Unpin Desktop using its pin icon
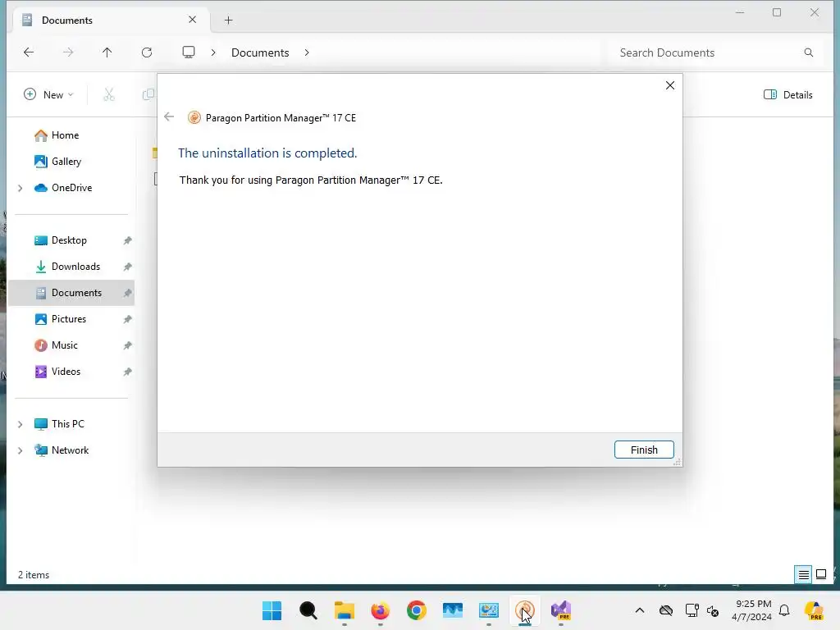 coord(127,240)
